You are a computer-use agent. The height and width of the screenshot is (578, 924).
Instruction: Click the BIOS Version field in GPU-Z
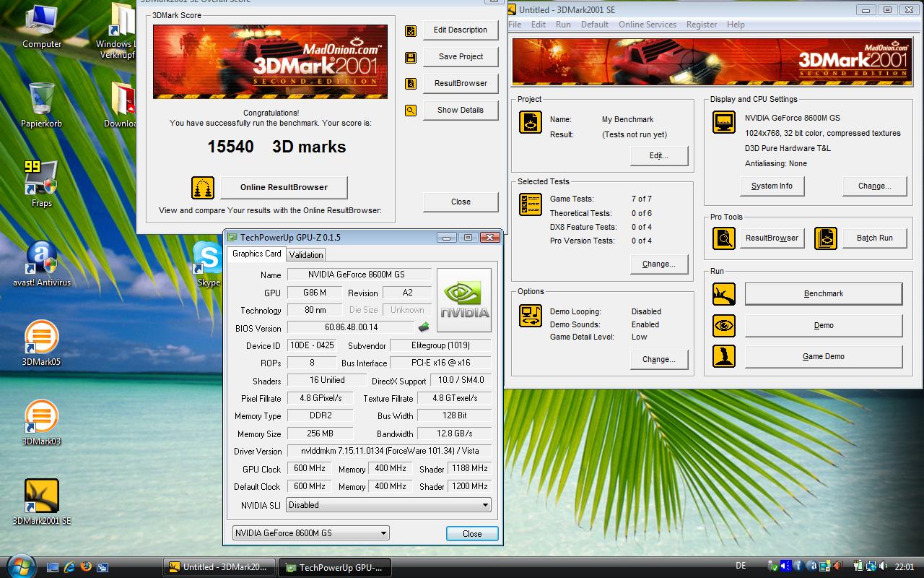click(351, 328)
